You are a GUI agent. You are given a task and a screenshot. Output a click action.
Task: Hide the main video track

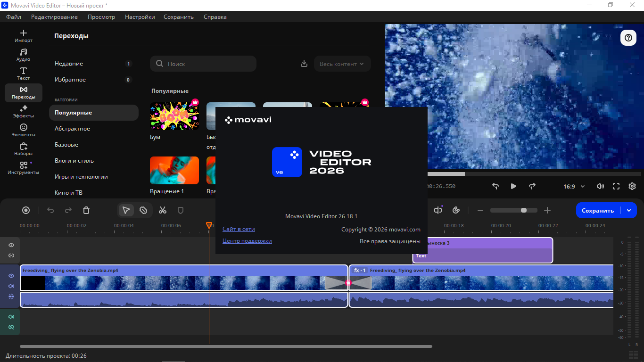click(x=11, y=276)
